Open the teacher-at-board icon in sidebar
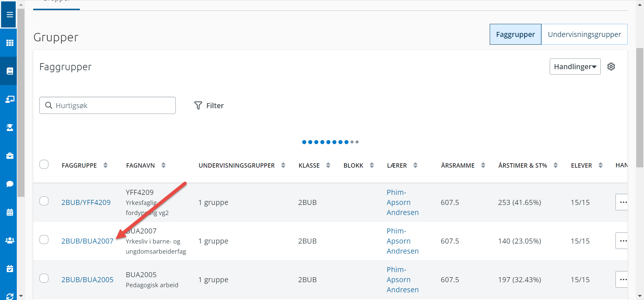This screenshot has width=644, height=300. tap(10, 99)
